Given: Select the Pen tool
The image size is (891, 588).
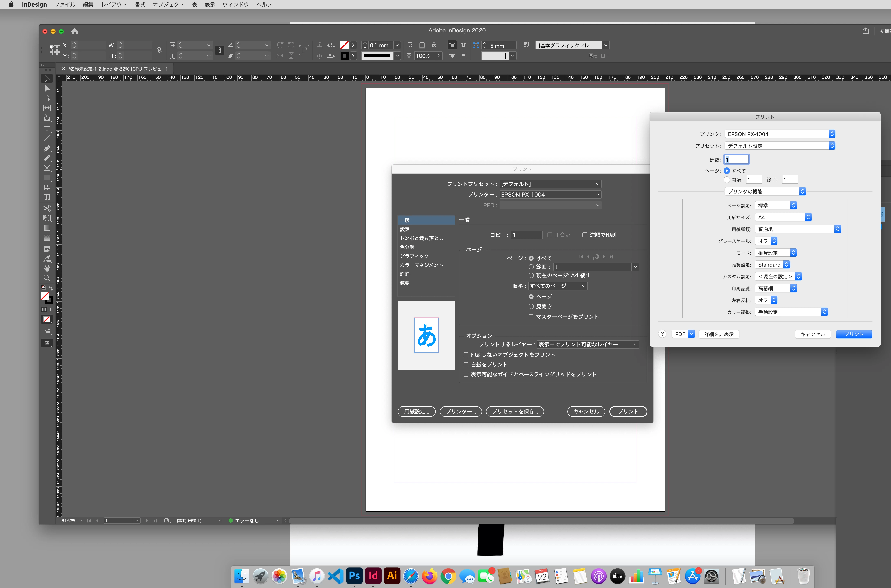Looking at the screenshot, I should tap(47, 148).
